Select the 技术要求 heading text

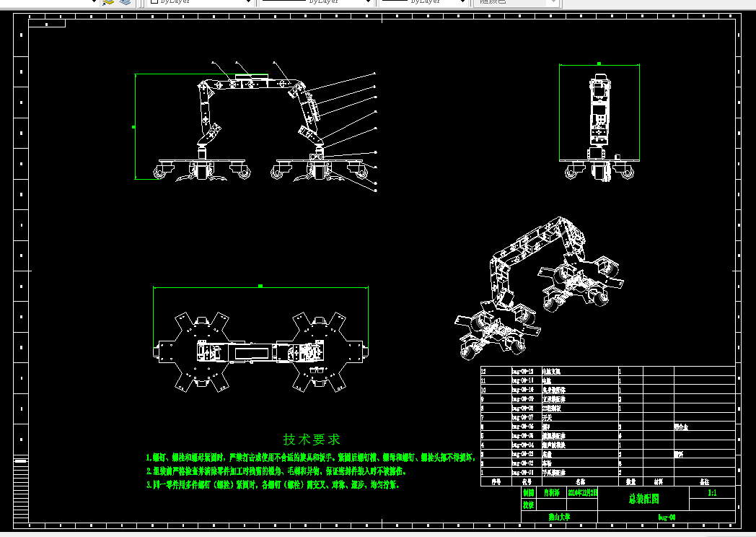click(x=312, y=440)
